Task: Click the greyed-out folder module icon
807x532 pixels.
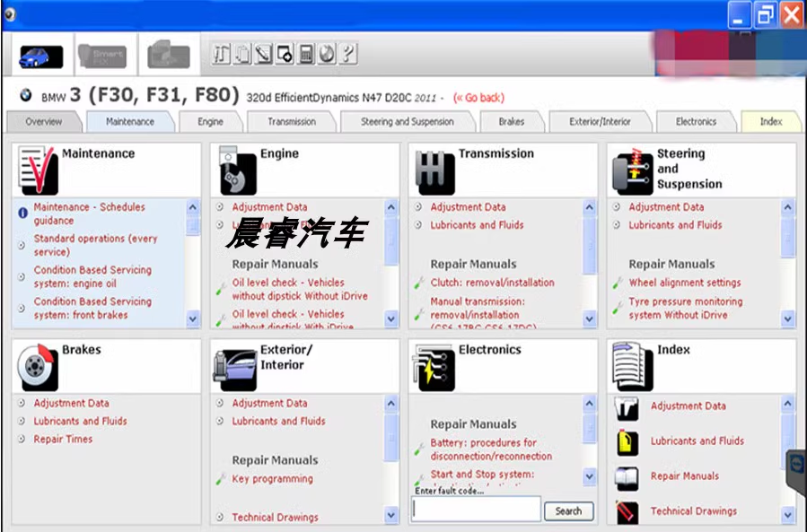Action: (x=169, y=55)
